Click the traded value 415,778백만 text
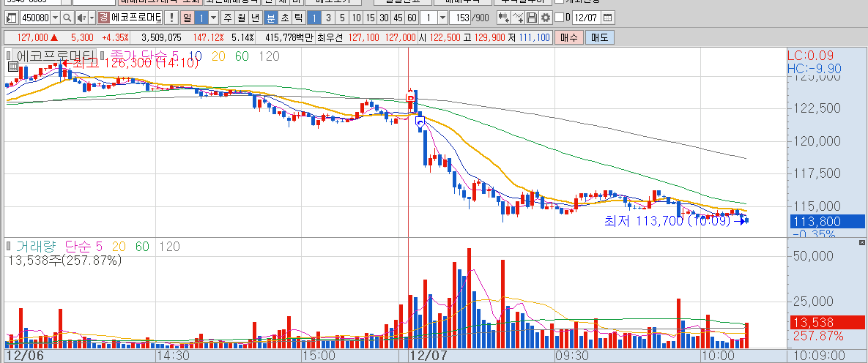The image size is (868, 363). point(289,37)
